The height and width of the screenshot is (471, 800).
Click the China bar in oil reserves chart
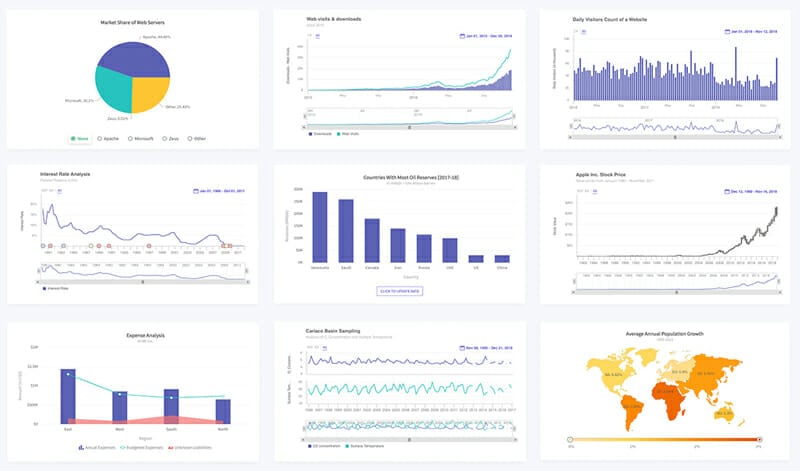click(x=502, y=259)
